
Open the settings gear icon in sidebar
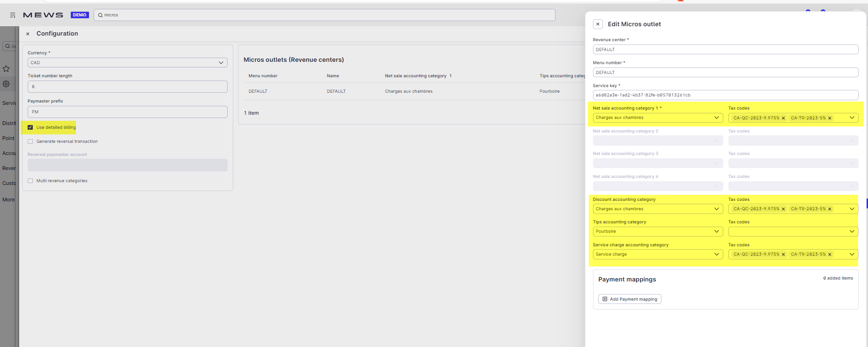(x=6, y=84)
